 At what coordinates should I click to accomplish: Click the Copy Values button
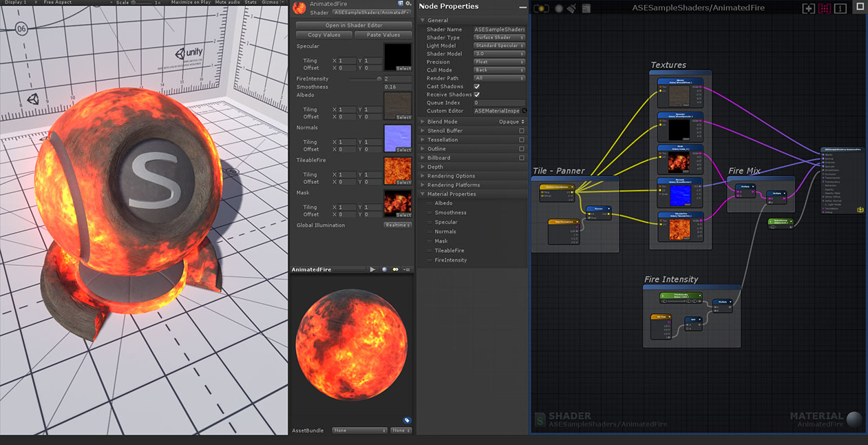pos(324,35)
